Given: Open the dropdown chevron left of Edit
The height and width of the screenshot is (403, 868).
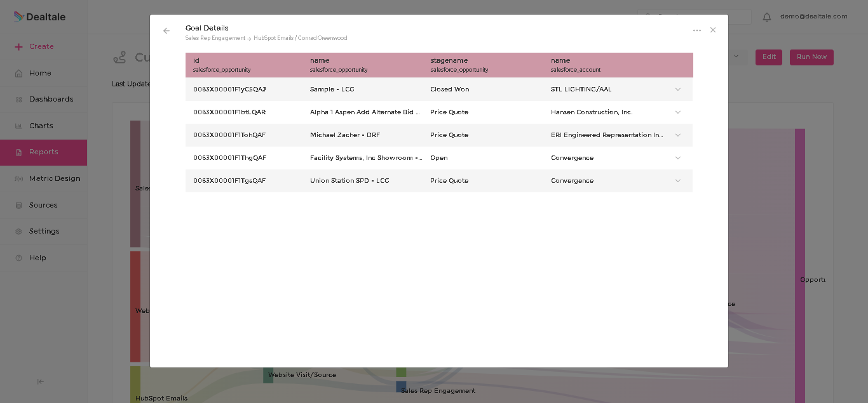Looking at the screenshot, I should (x=736, y=56).
